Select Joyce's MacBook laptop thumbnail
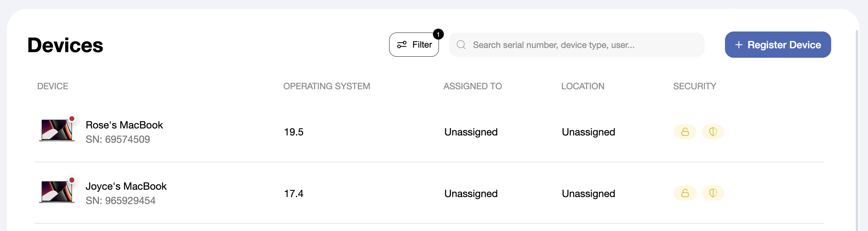The image size is (868, 231). point(57,191)
